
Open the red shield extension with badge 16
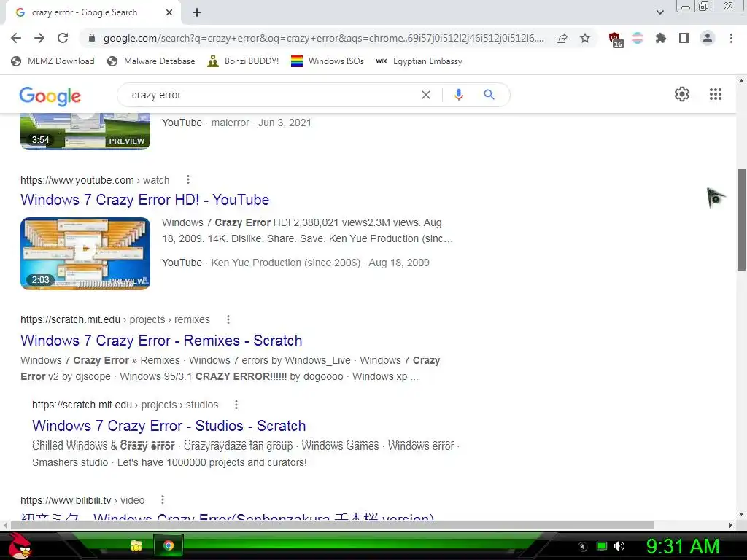click(616, 39)
